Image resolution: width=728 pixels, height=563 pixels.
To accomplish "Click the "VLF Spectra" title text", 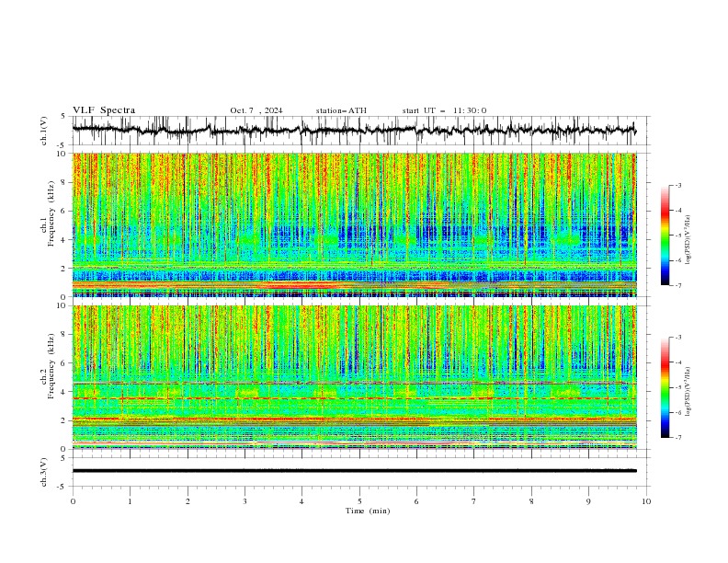I will [104, 110].
